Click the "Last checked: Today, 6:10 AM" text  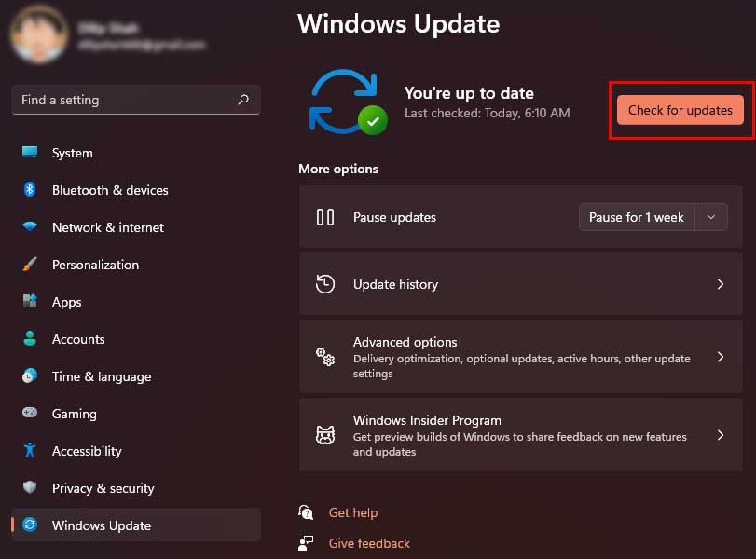click(x=487, y=113)
